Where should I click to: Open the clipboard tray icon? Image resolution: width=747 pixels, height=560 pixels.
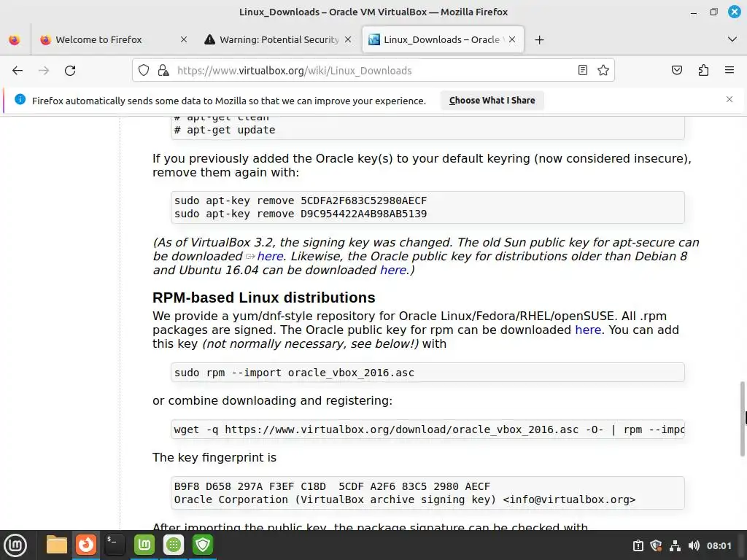[x=638, y=545]
